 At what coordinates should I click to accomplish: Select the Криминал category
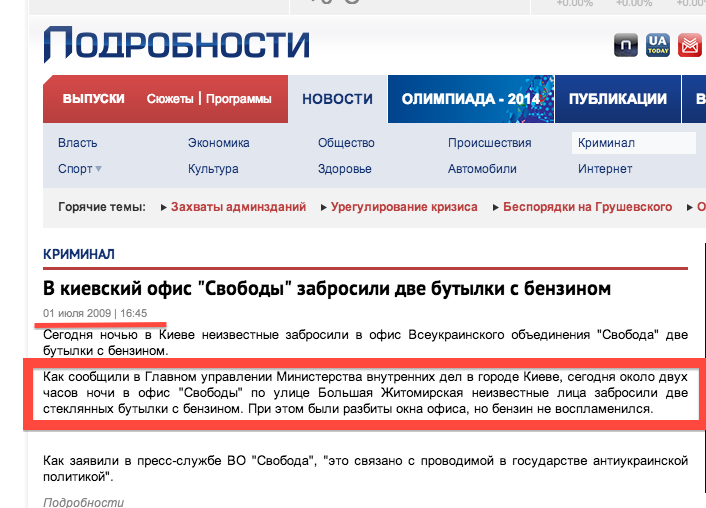pos(606,143)
